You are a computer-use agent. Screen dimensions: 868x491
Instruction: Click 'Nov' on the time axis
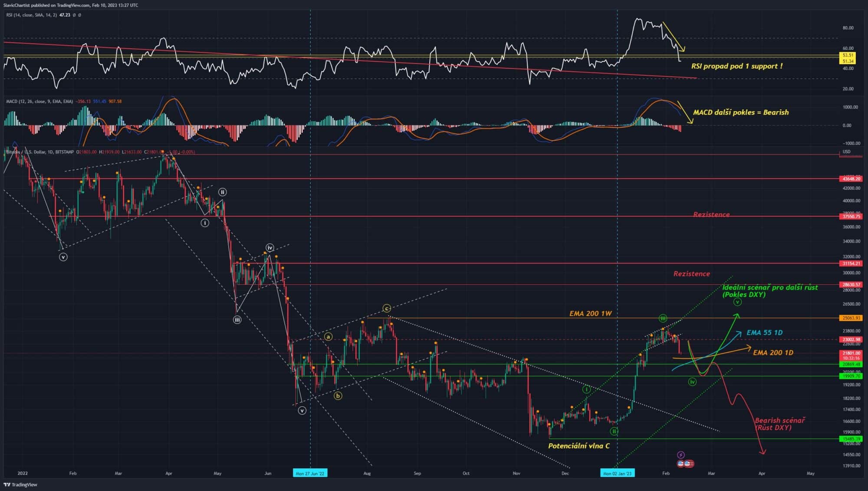(516, 473)
